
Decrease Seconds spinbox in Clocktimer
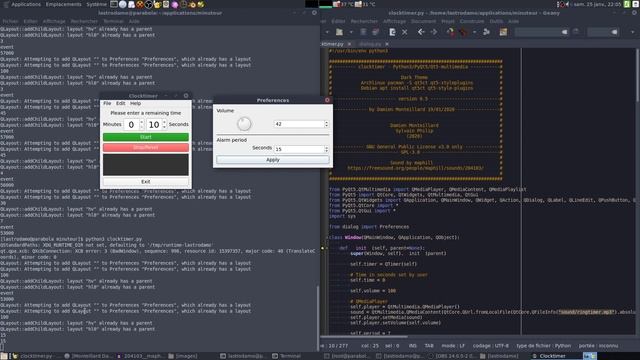[164, 127]
